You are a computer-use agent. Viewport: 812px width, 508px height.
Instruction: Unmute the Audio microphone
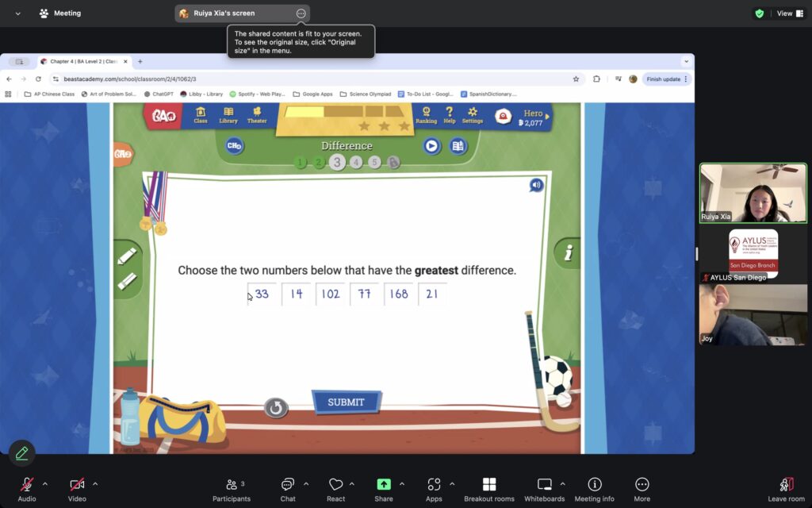pyautogui.click(x=27, y=485)
